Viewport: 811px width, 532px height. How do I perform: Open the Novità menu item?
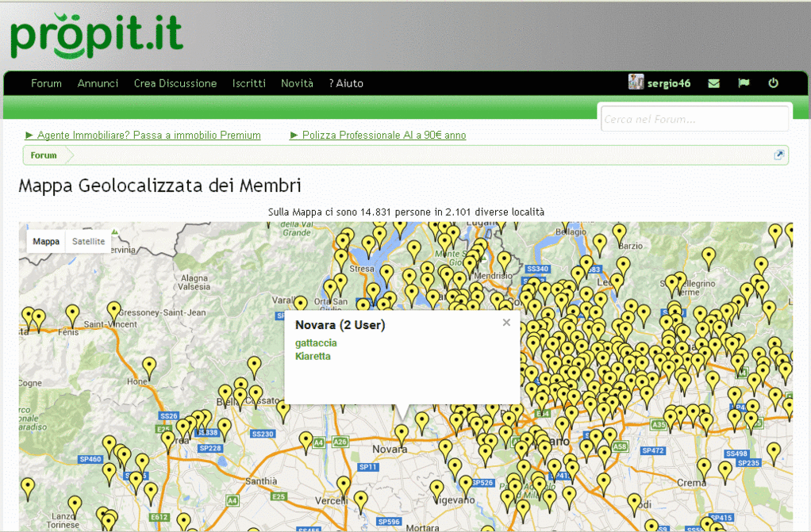point(297,83)
